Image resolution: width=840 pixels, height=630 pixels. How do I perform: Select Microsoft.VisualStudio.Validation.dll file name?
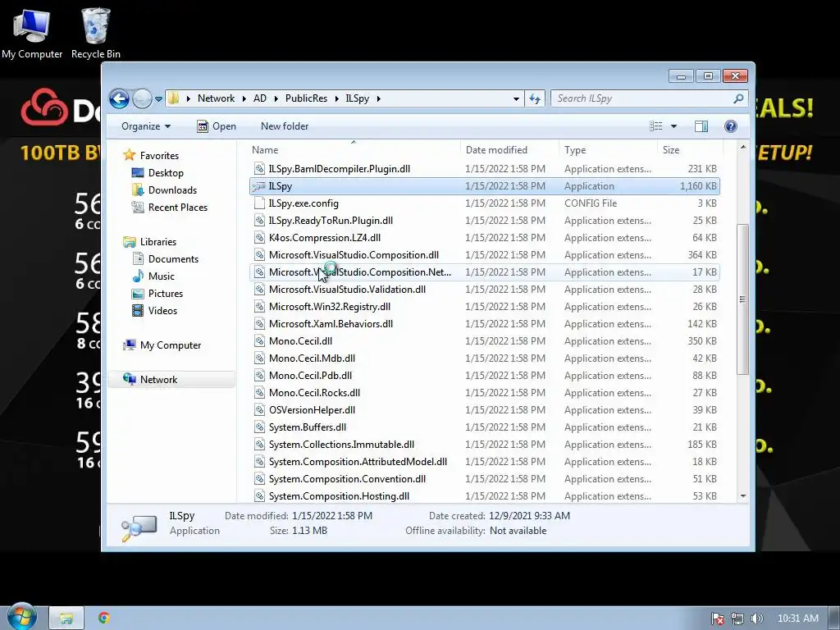[347, 290]
